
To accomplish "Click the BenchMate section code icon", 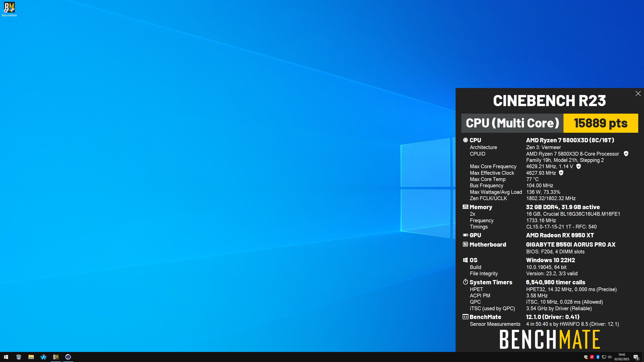I will (x=465, y=317).
